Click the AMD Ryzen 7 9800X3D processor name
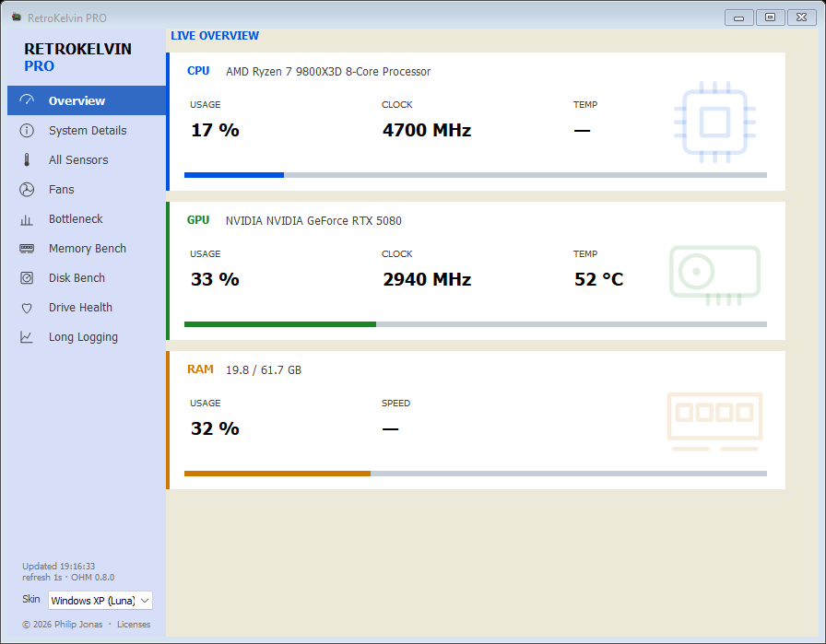Screen dimensions: 826x644 (328, 72)
